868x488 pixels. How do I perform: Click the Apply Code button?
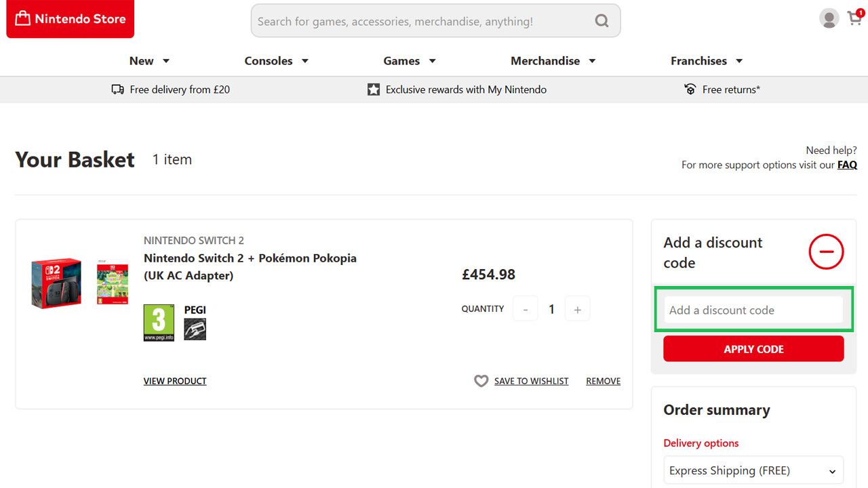click(753, 349)
